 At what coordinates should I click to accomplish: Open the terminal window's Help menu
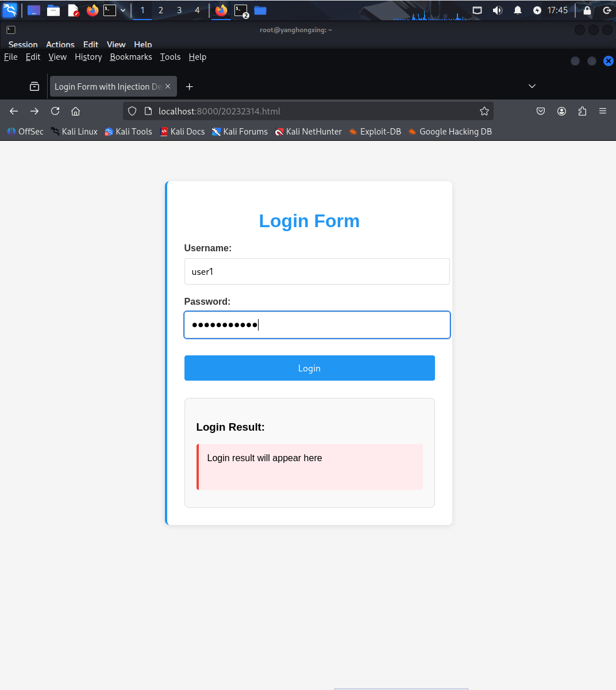tap(143, 44)
